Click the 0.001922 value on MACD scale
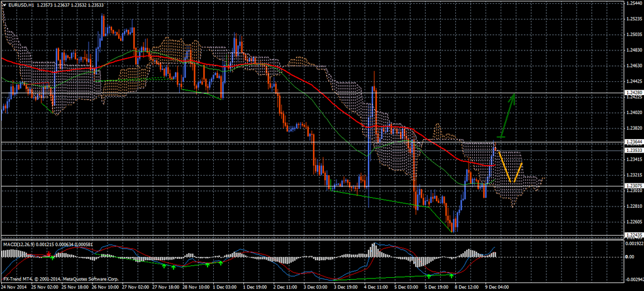 tap(633, 243)
